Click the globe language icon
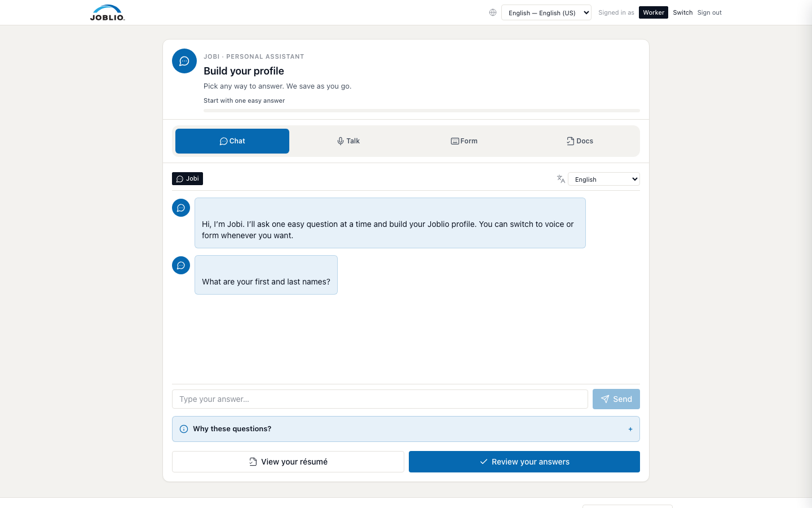Viewport: 812px width, 508px height. click(493, 12)
